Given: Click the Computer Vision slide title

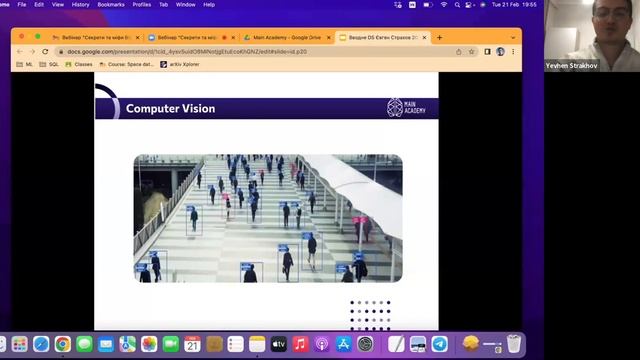Looking at the screenshot, I should (170, 109).
